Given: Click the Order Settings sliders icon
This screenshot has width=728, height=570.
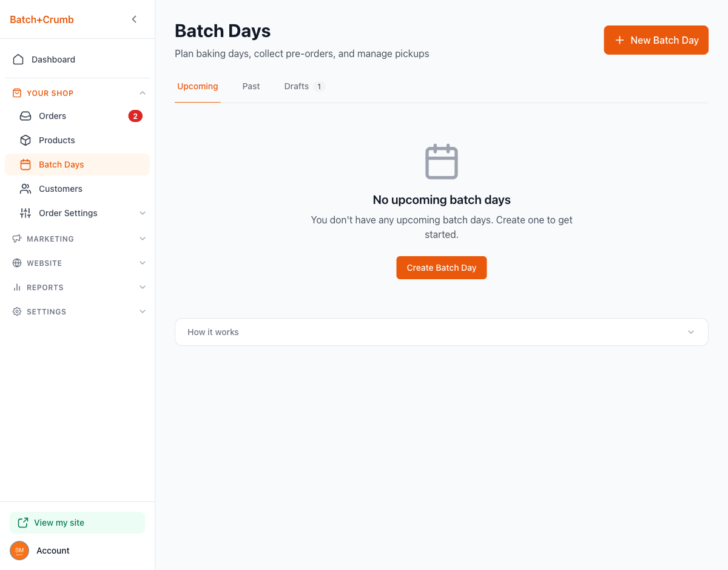Looking at the screenshot, I should coord(25,213).
